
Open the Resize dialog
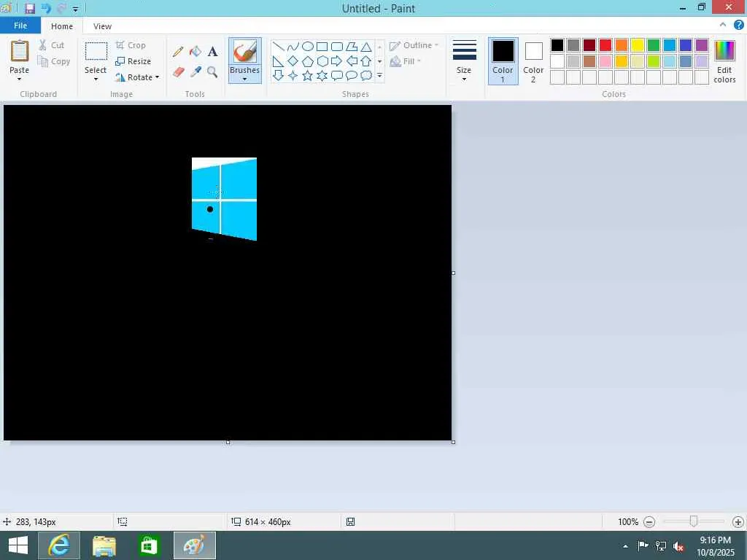(133, 61)
